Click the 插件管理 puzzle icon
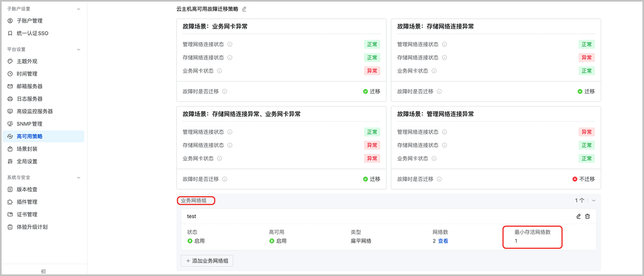Image resolution: width=644 pixels, height=276 pixels. (10, 202)
